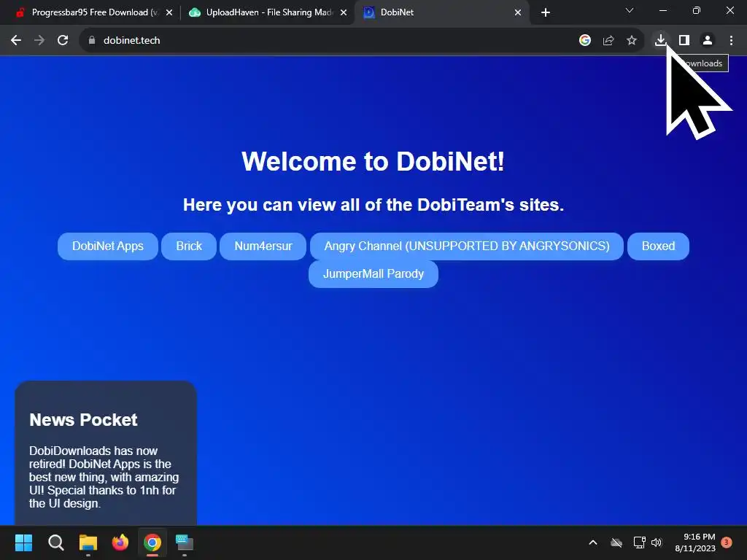Click the Google icon in the address bar

pos(585,41)
